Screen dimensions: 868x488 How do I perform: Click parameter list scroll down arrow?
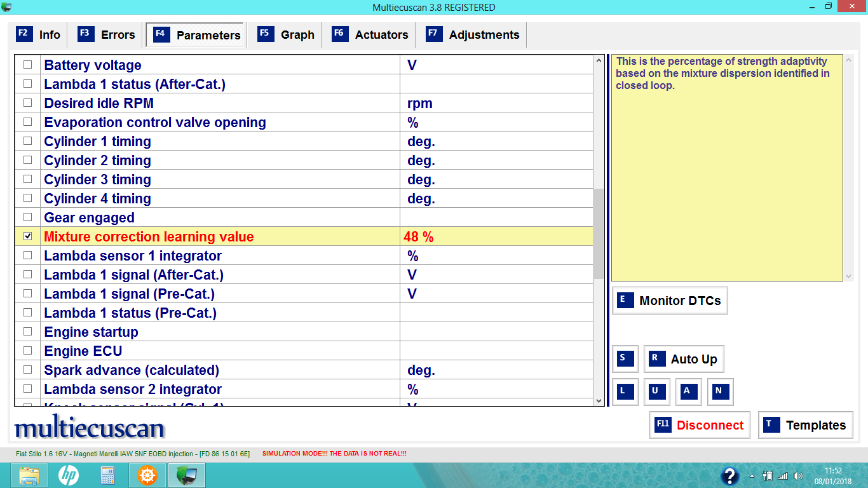599,401
